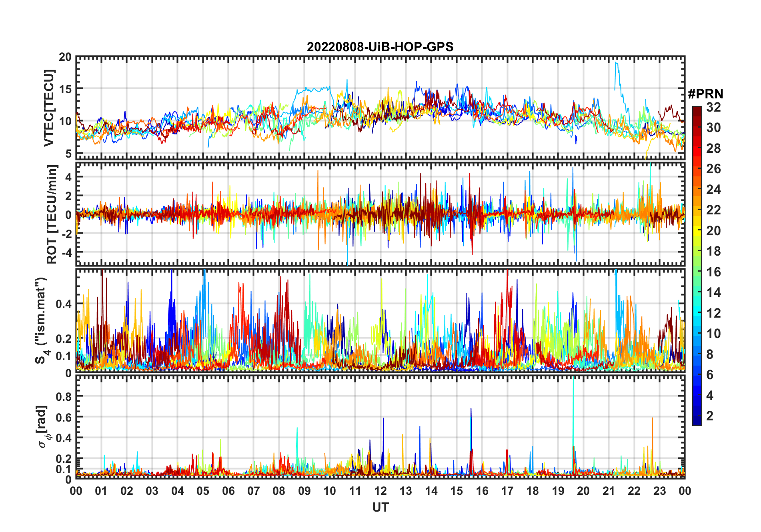The image size is (761, 532).
Task: Select σφ axis tick label 0.2
Action: pos(64,459)
